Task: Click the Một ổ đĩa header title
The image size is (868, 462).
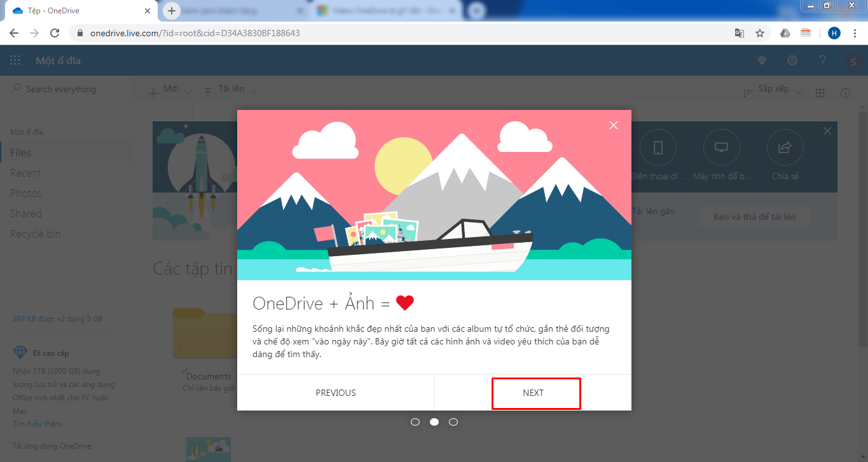Action: pyautogui.click(x=59, y=61)
